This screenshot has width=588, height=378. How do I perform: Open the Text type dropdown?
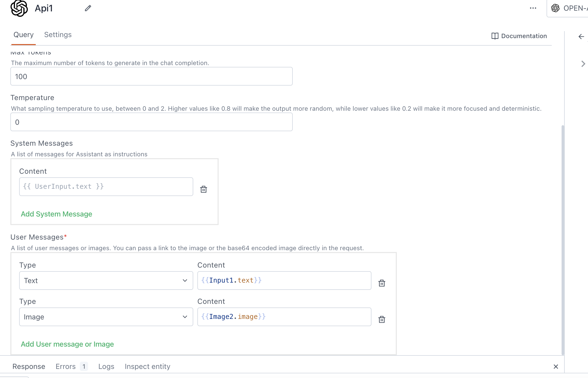(106, 281)
